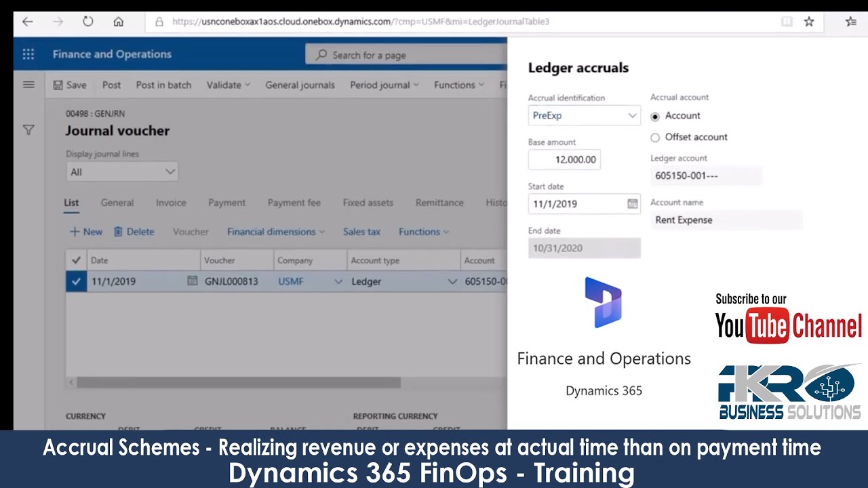The width and height of the screenshot is (868, 488).
Task: Toggle the row checkmark for 11/1/2019 line
Action: pyautogui.click(x=76, y=281)
